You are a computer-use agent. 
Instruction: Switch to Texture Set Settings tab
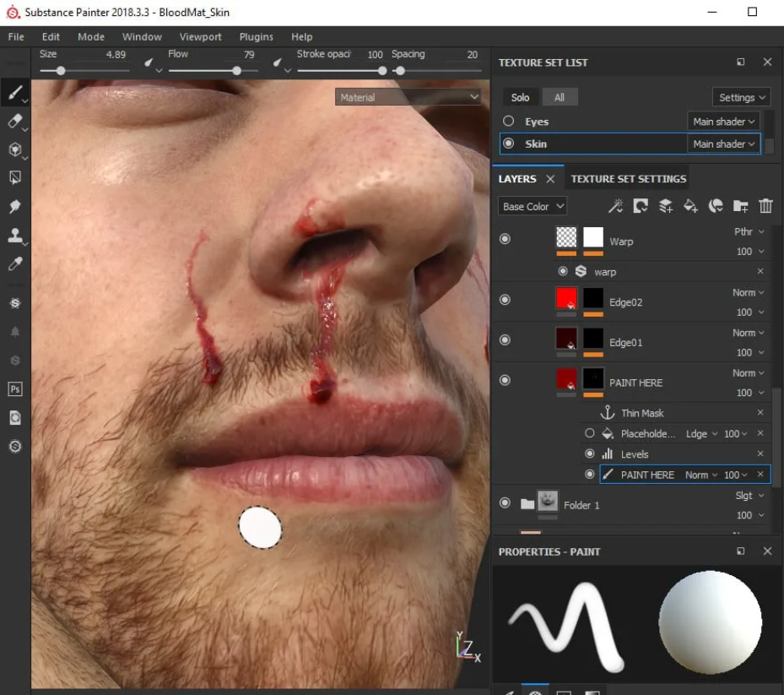(x=628, y=179)
